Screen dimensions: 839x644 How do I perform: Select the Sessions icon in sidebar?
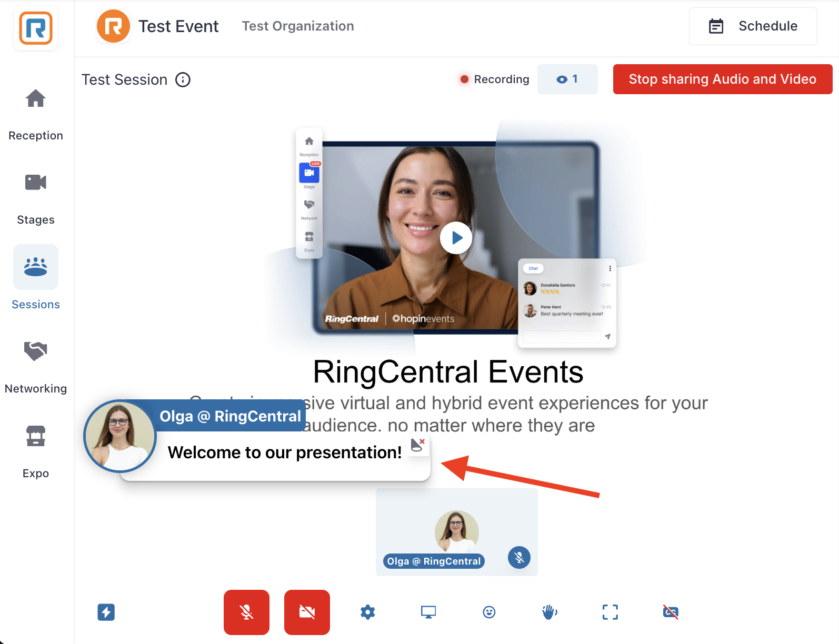coord(36,267)
